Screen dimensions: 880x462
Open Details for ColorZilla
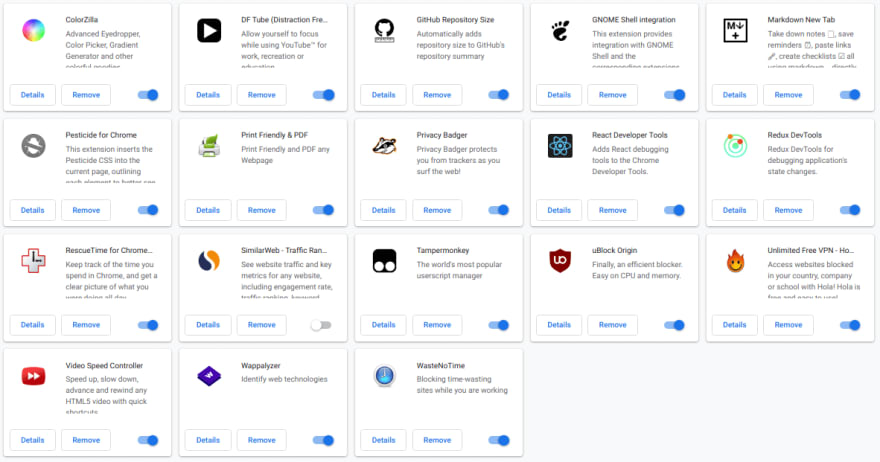(33, 95)
